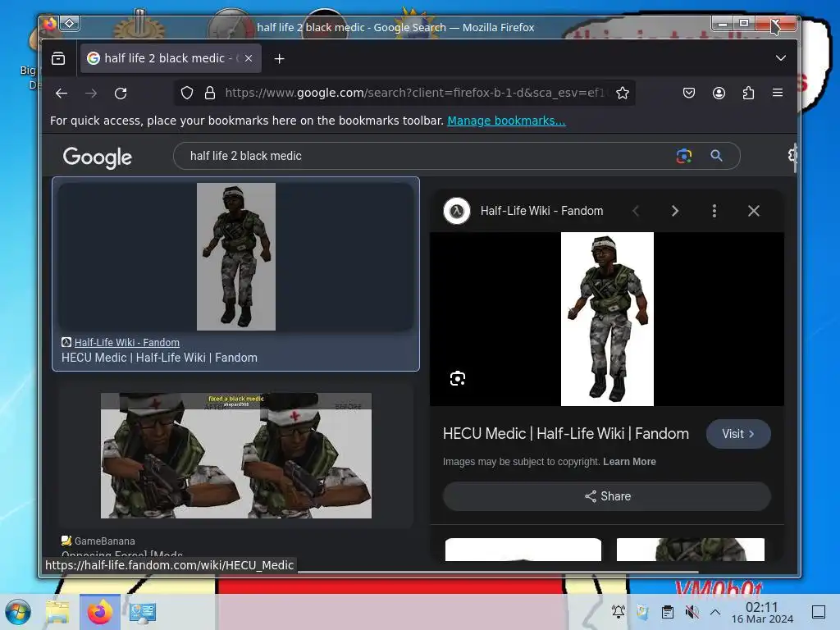840x630 pixels.
Task: Open clipboard tray icon
Action: (x=667, y=612)
